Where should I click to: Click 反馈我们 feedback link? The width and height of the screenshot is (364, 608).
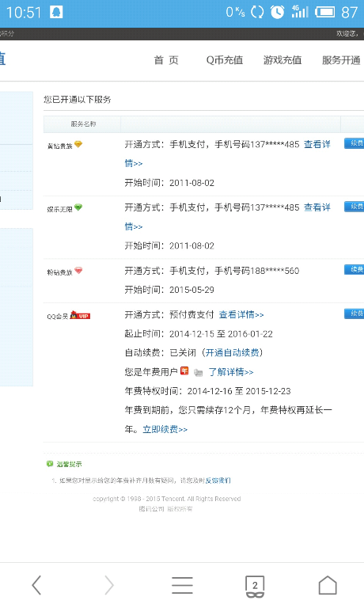[x=218, y=481]
